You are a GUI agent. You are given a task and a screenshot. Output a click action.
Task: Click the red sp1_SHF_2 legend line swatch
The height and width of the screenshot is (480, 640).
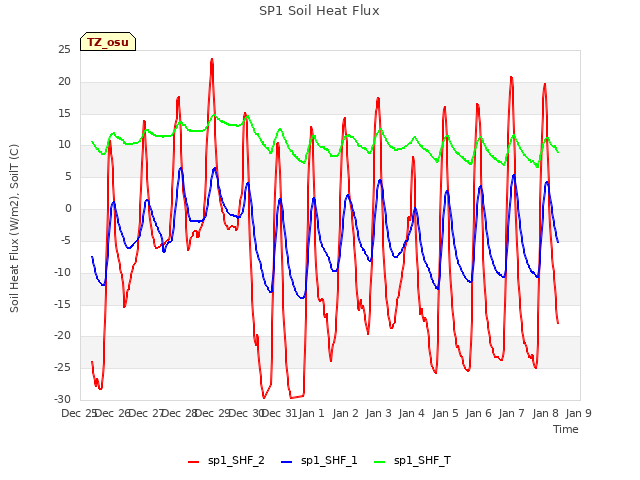193,462
